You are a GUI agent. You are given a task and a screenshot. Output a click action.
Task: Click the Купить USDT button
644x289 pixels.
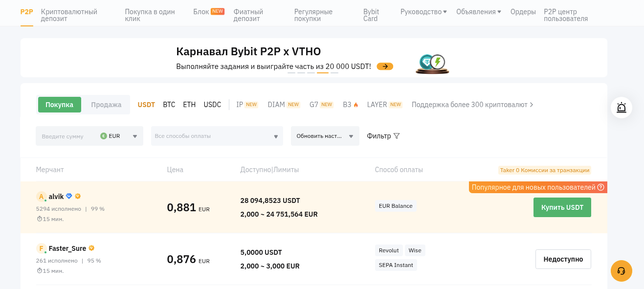pos(562,207)
